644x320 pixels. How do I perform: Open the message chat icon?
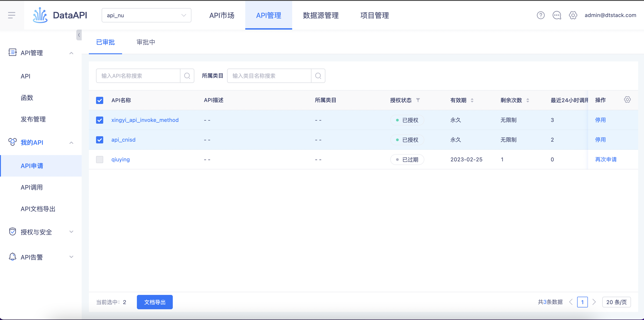(x=557, y=15)
